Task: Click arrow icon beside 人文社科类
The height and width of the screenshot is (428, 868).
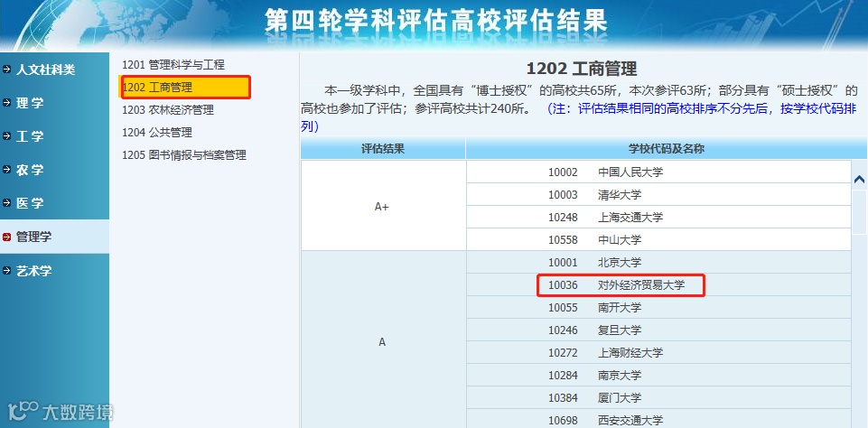Action: click(6, 70)
